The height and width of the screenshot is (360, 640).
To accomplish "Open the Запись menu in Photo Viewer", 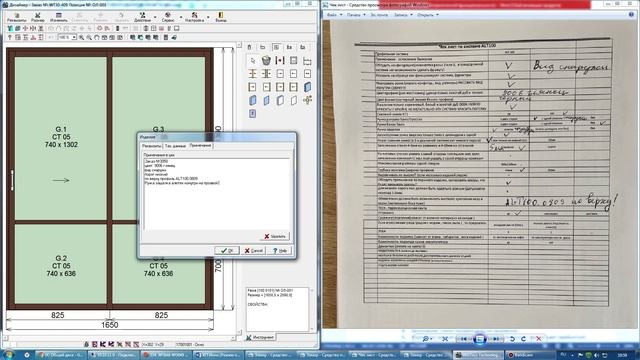I will coord(403,15).
